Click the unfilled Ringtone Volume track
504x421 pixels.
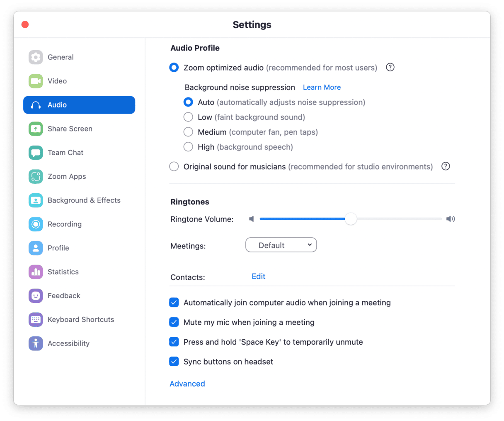tap(399, 219)
